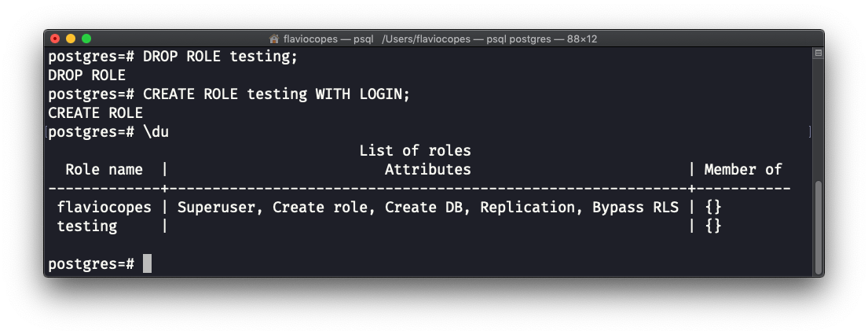
Task: Click the \du command text
Action: click(x=156, y=132)
